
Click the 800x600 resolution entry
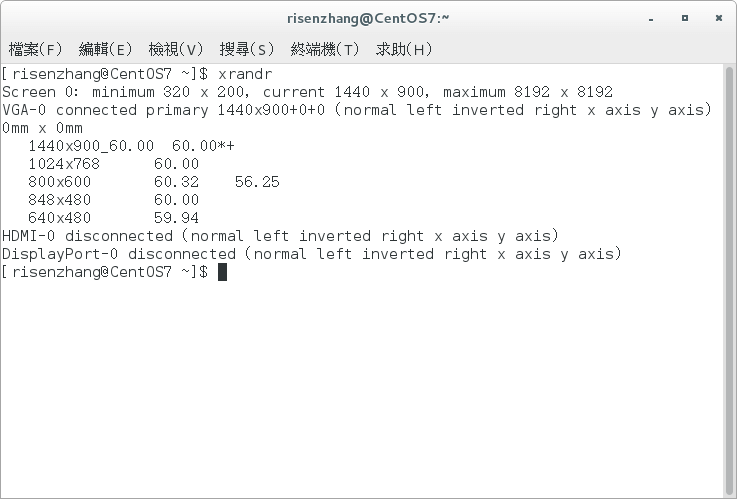pyautogui.click(x=60, y=182)
